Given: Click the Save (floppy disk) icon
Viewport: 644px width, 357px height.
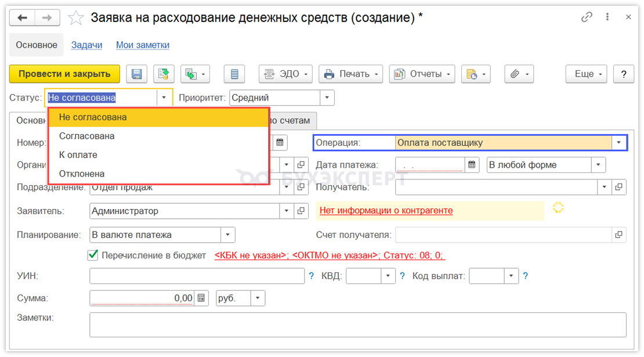Looking at the screenshot, I should (137, 74).
